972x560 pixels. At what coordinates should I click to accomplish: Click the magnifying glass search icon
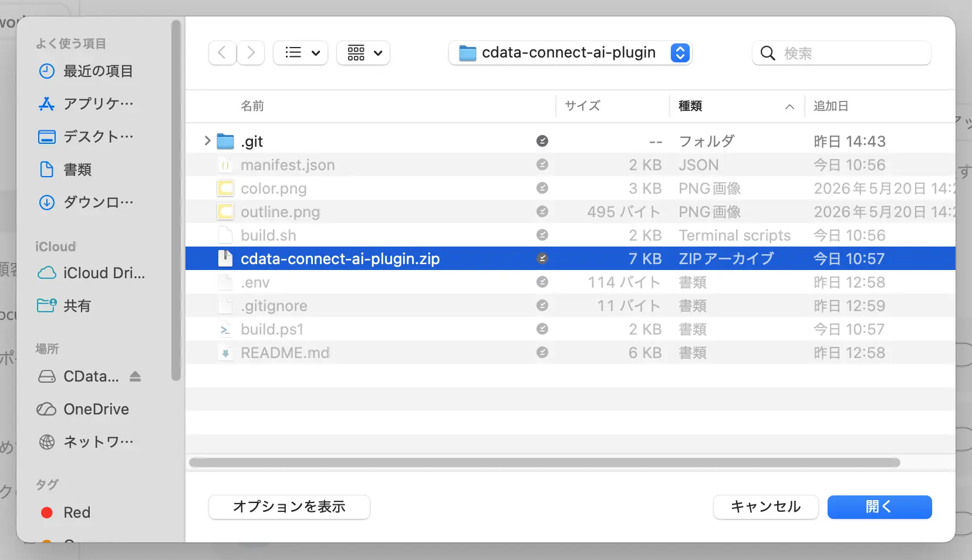[x=768, y=53]
